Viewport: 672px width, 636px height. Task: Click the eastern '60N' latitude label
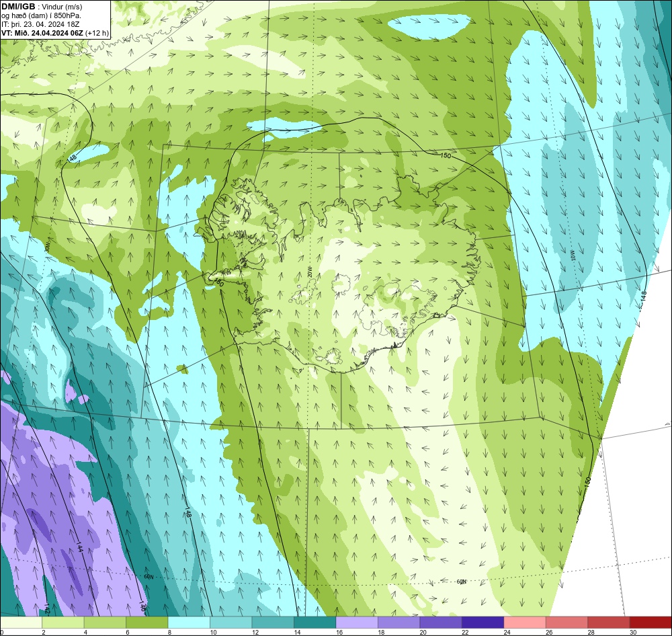tap(461, 582)
